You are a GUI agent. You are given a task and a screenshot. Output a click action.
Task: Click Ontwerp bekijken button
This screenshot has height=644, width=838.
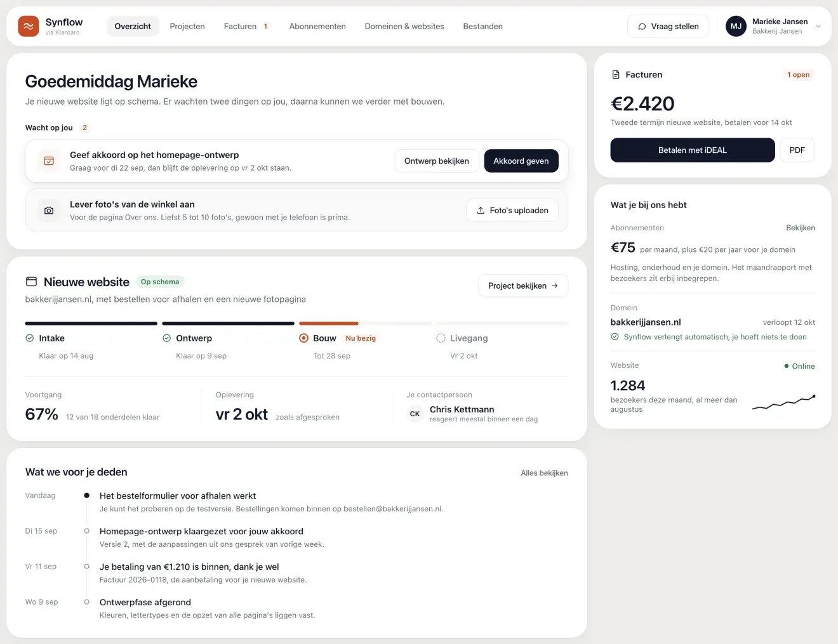coord(437,161)
